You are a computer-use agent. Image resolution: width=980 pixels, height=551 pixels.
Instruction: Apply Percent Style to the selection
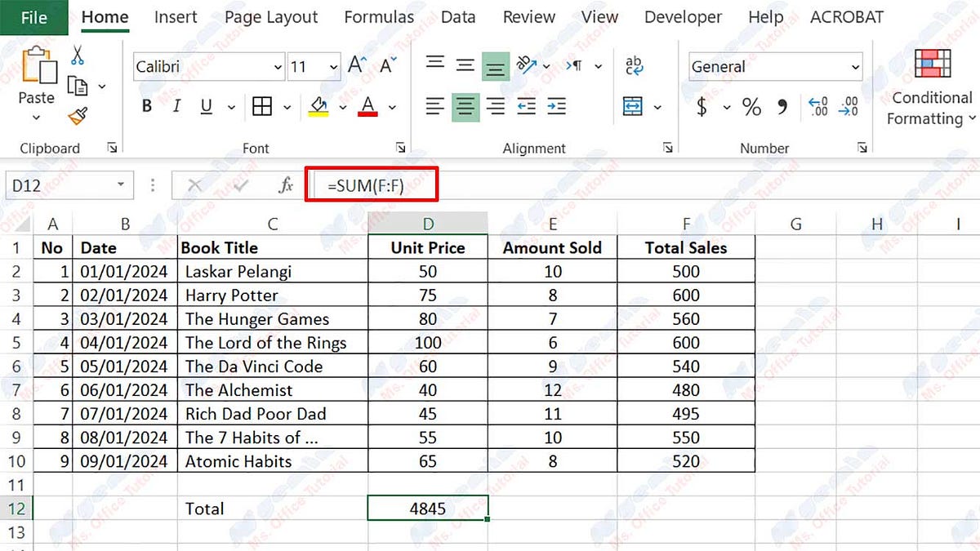[x=751, y=106]
